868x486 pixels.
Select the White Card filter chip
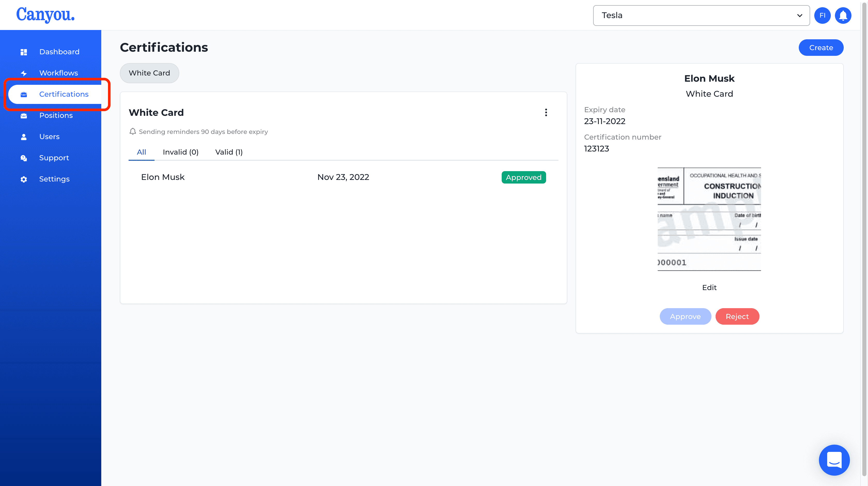(x=149, y=73)
